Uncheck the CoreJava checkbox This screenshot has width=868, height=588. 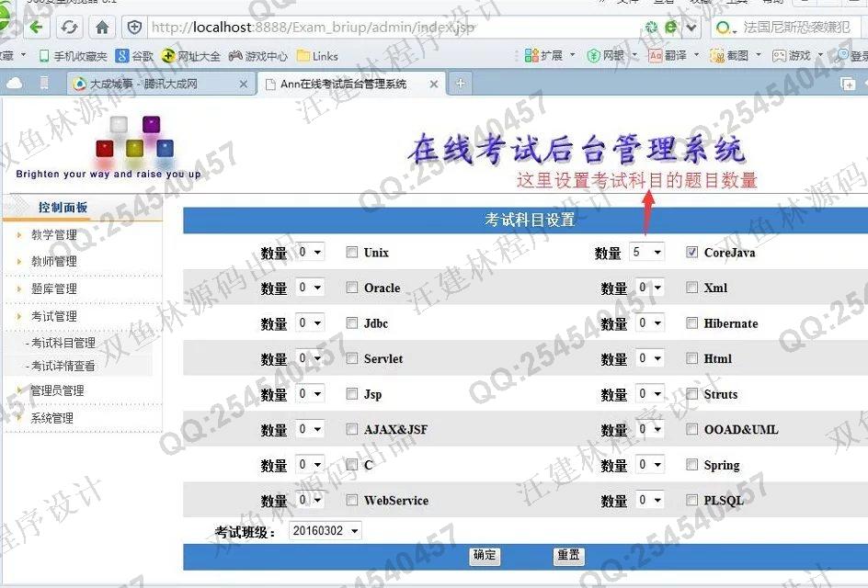click(x=691, y=253)
